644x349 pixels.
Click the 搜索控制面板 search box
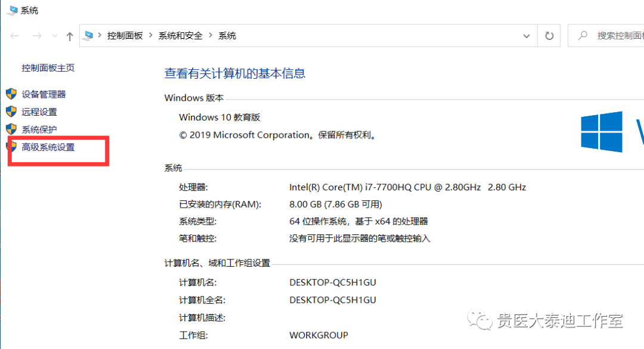coord(606,36)
